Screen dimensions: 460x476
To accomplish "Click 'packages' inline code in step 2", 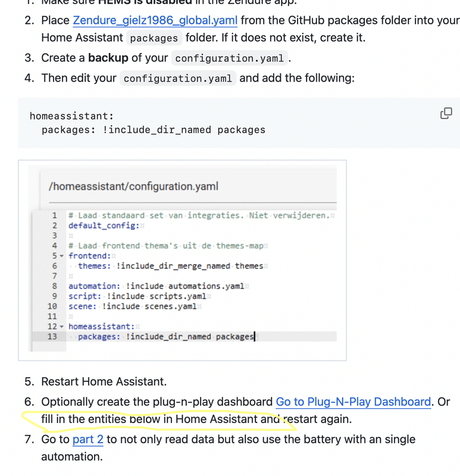I will (x=154, y=38).
